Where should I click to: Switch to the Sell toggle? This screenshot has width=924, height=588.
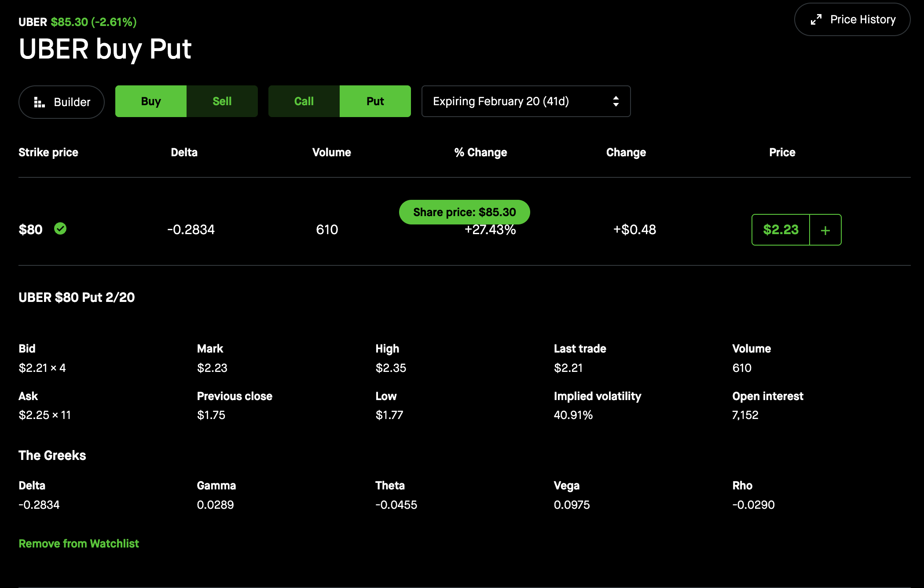[222, 102]
